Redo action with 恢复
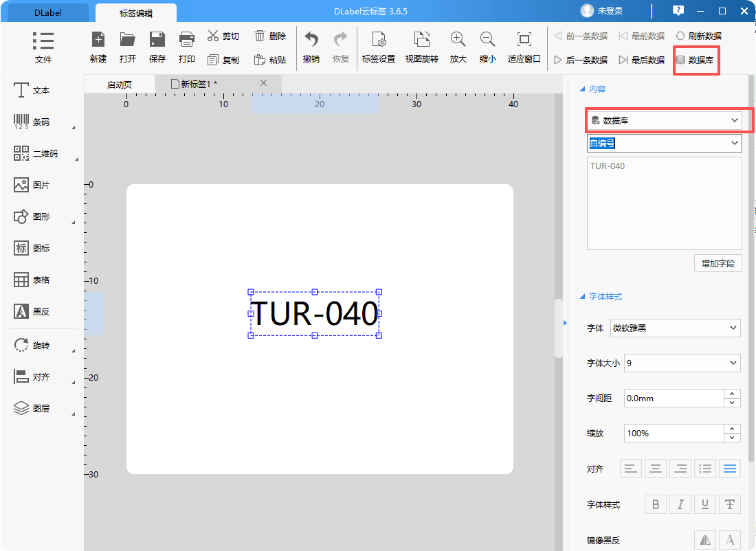Image resolution: width=756 pixels, height=551 pixels. pyautogui.click(x=340, y=47)
